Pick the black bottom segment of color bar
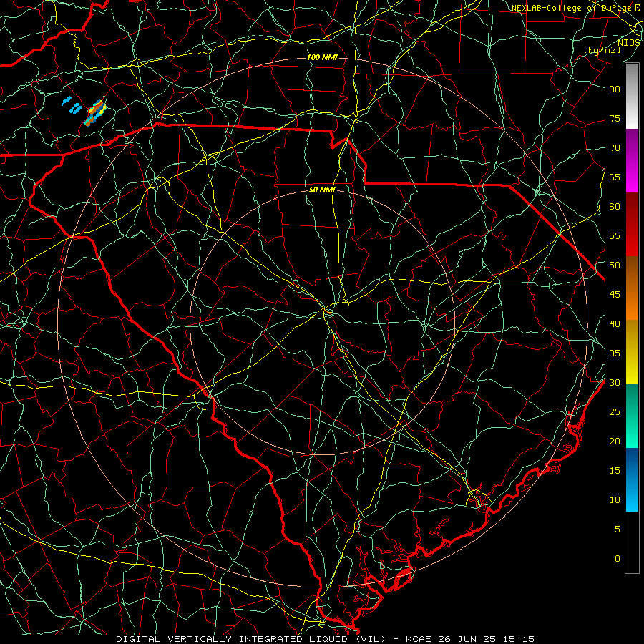This screenshot has height=644, width=644. click(632, 542)
